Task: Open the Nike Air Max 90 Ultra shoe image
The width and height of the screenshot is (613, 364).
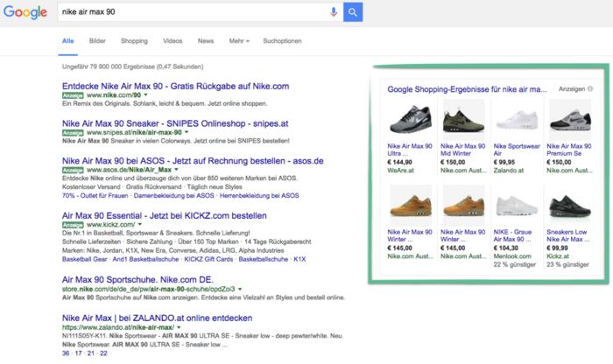Action: 407,116
